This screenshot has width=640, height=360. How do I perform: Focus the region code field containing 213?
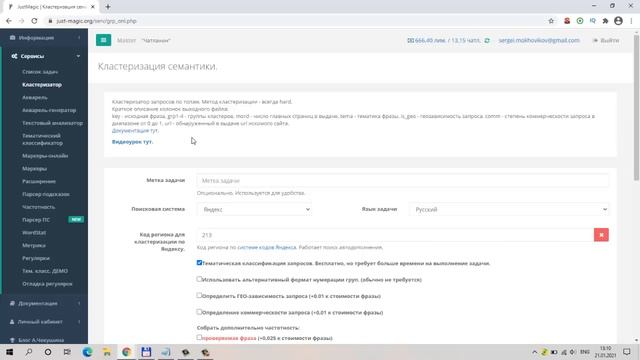click(395, 235)
